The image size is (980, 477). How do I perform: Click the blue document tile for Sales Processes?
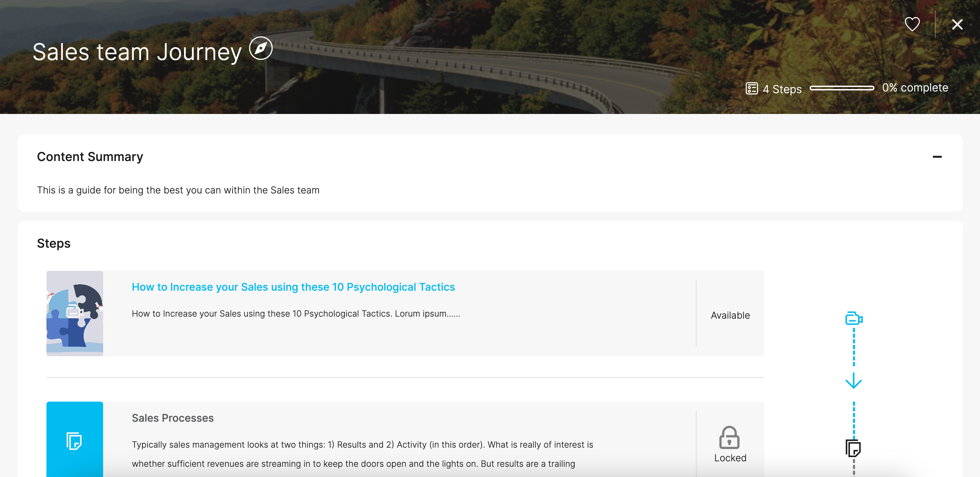tap(74, 440)
